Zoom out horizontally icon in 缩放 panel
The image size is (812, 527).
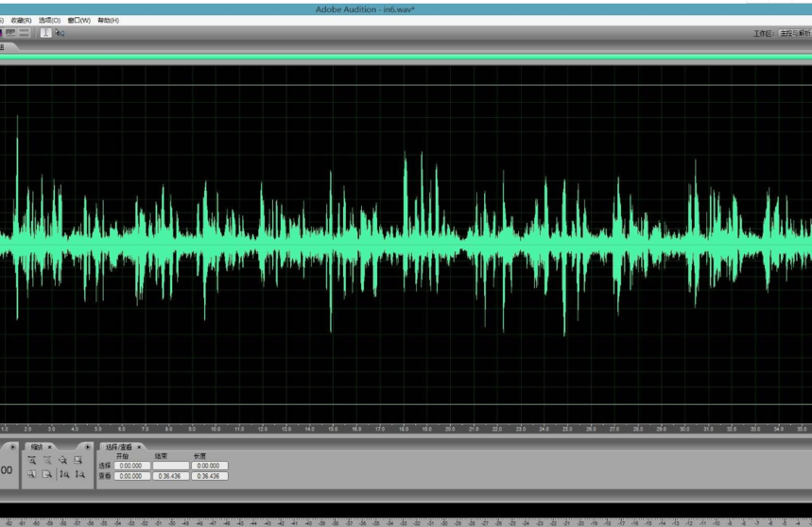tap(47, 460)
